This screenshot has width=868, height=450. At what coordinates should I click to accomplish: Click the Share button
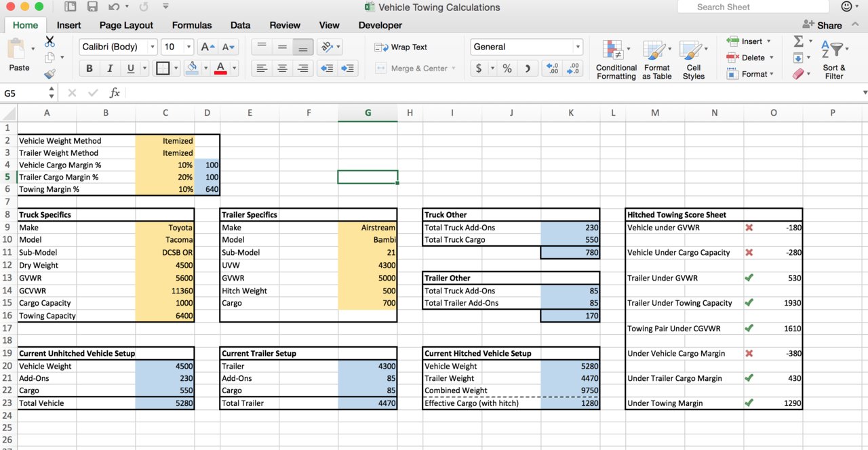coord(822,25)
